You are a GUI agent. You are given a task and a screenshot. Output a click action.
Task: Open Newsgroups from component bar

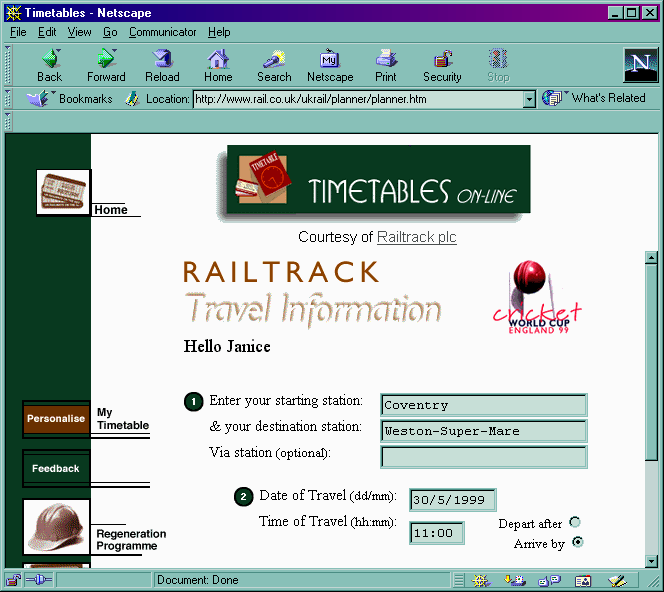click(x=549, y=581)
